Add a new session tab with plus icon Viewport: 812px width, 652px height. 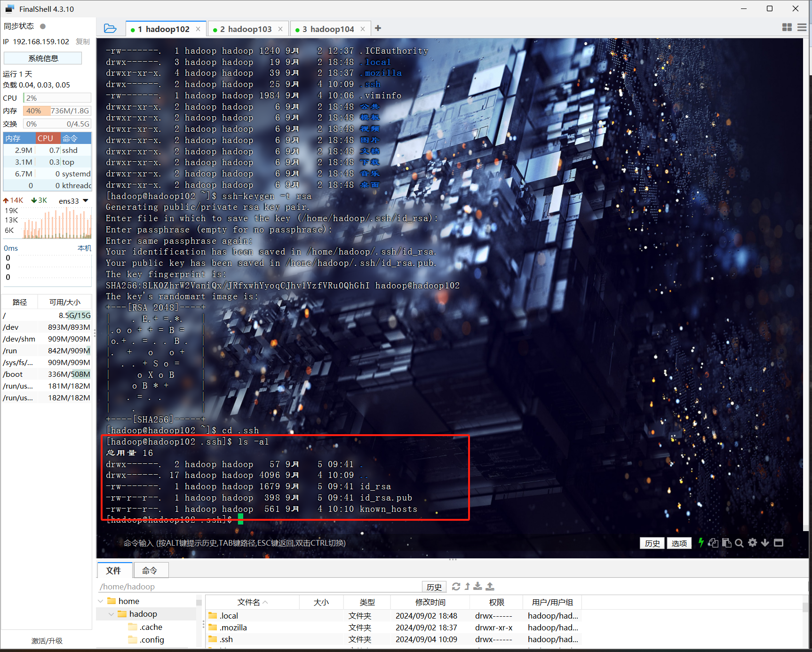point(378,29)
